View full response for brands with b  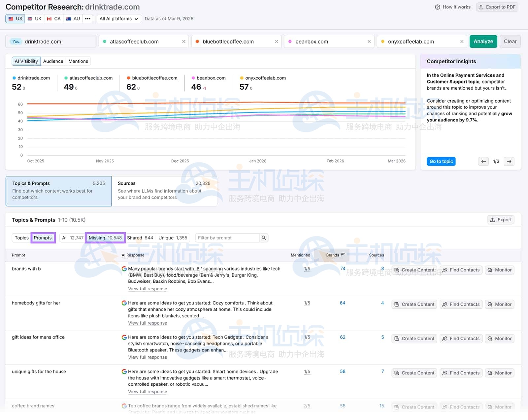pyautogui.click(x=148, y=289)
